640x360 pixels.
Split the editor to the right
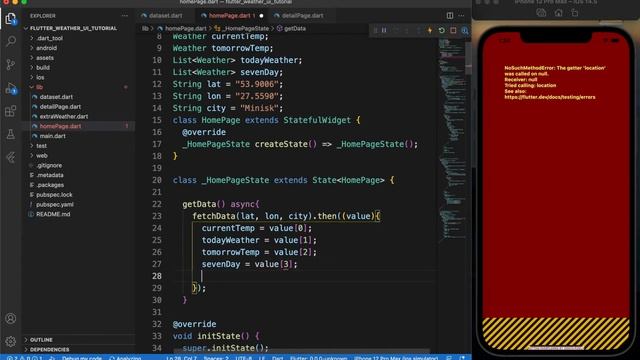450,16
